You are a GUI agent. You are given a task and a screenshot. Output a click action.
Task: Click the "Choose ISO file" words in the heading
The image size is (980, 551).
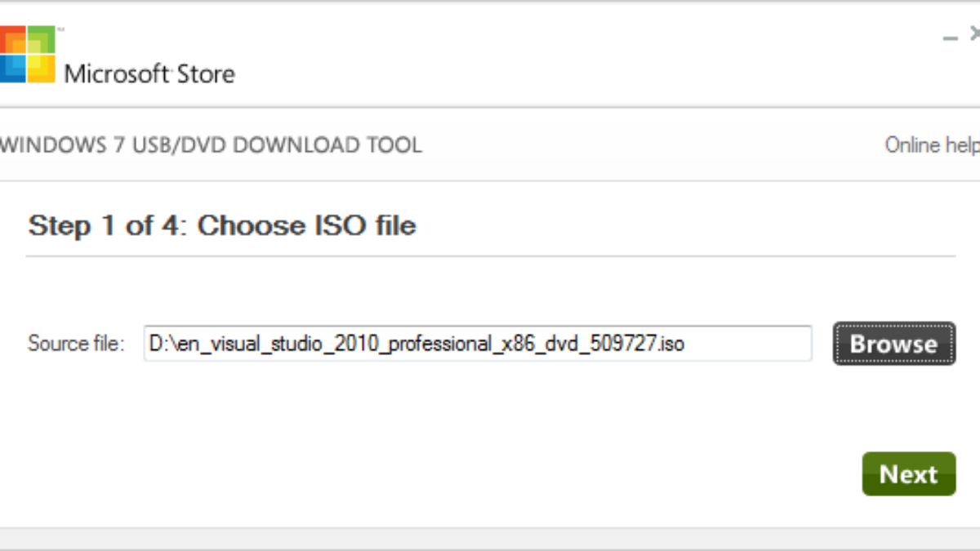tap(306, 225)
